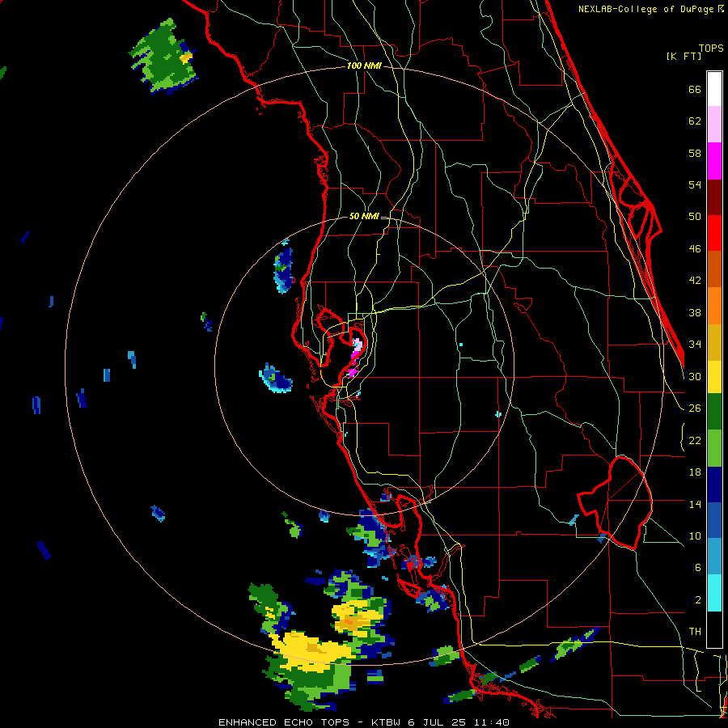This screenshot has width=728, height=728.
Task: Click the magenta echo top over Tampa Bay
Action: pyautogui.click(x=356, y=356)
